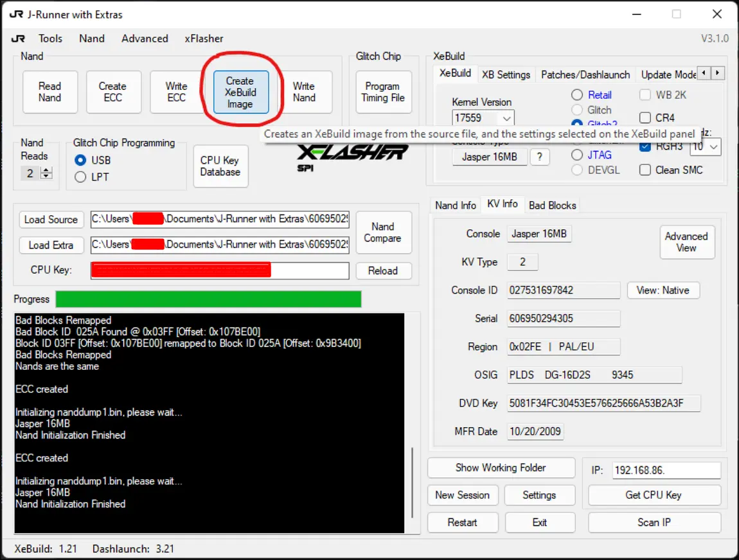This screenshot has height=560, width=739.
Task: Click the Advanced View button
Action: coord(687,242)
